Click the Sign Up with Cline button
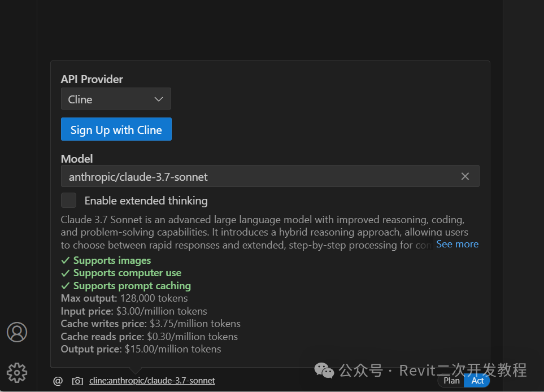The image size is (544, 392). pos(116,129)
